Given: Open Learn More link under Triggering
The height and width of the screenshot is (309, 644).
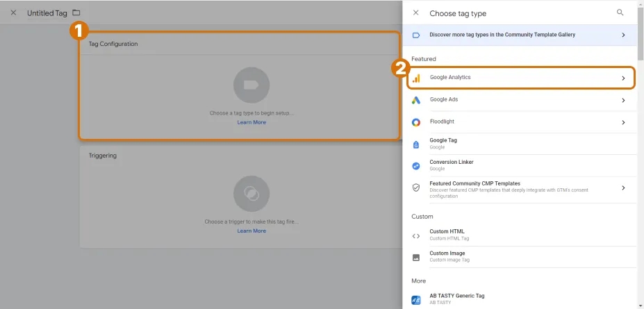Looking at the screenshot, I should tap(251, 231).
